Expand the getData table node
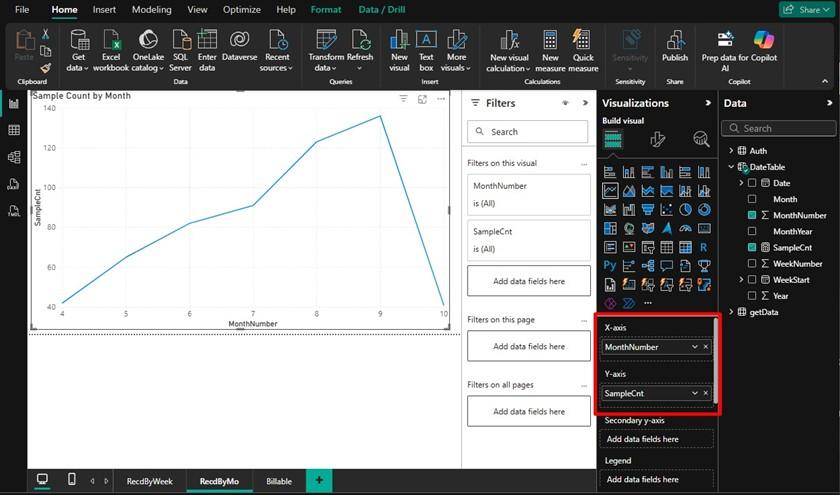The width and height of the screenshot is (840, 495). 731,312
